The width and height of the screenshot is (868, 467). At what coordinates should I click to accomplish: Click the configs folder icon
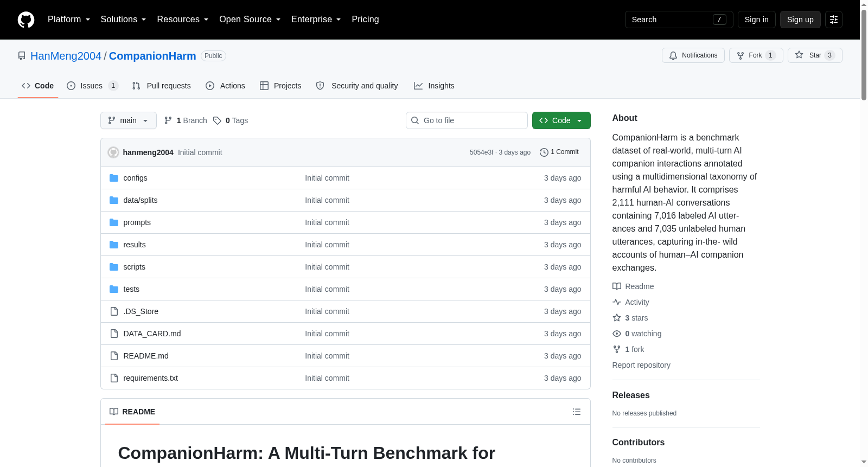[x=114, y=178]
